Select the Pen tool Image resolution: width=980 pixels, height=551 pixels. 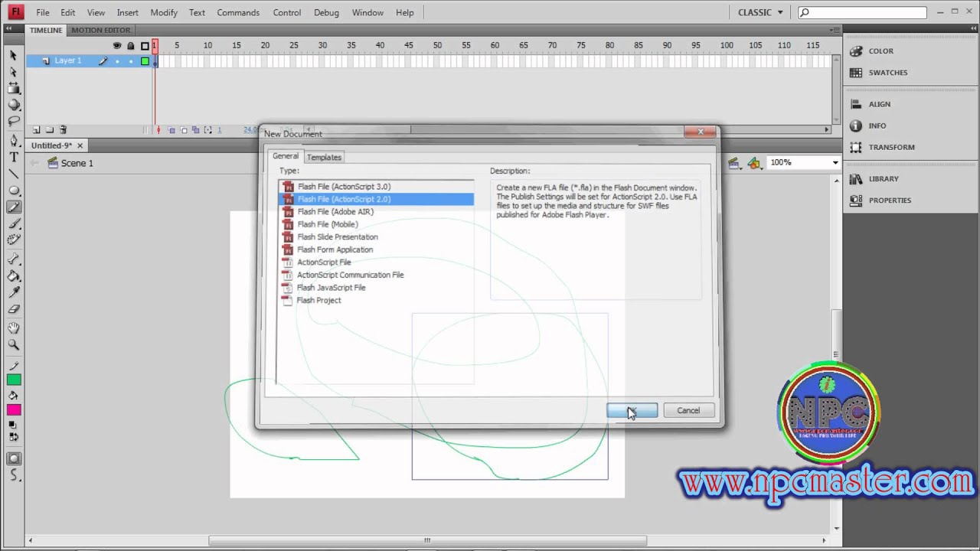pos(13,141)
